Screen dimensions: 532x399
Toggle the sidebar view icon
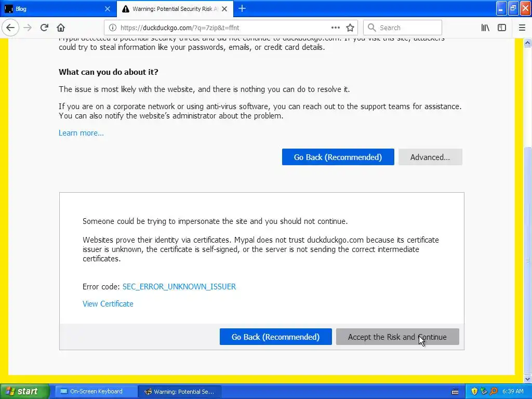tap(502, 28)
